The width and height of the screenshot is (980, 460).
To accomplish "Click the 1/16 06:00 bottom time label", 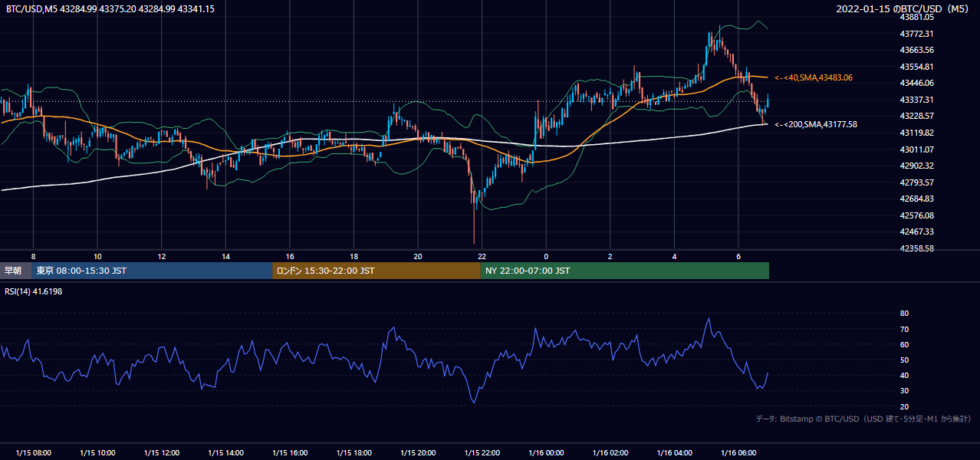I will coord(738,452).
